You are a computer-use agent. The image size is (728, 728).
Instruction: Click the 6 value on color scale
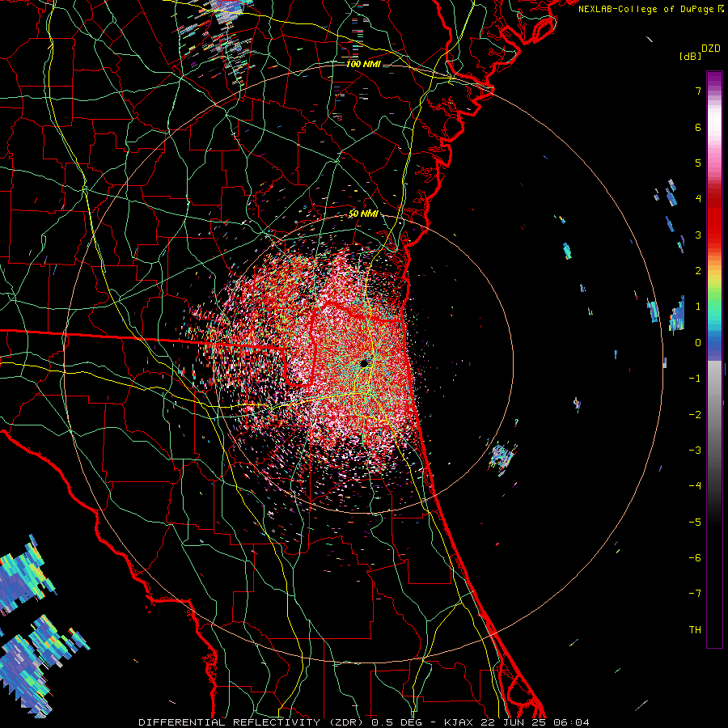click(x=698, y=127)
